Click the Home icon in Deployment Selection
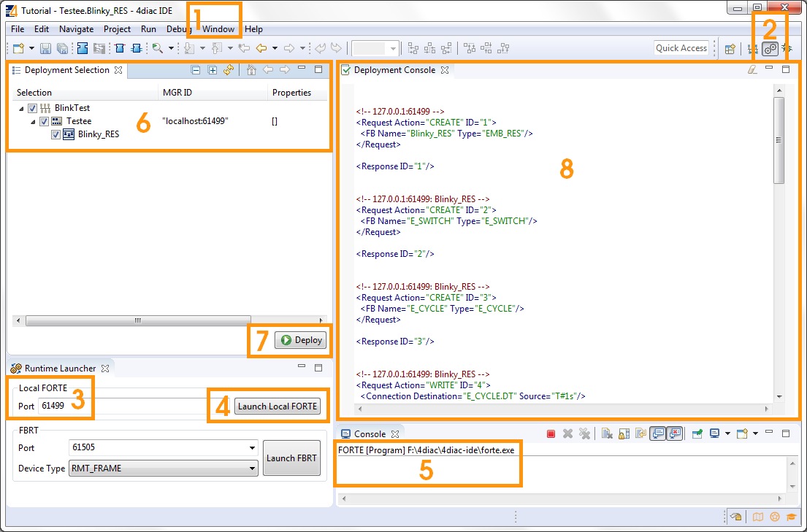 point(251,71)
